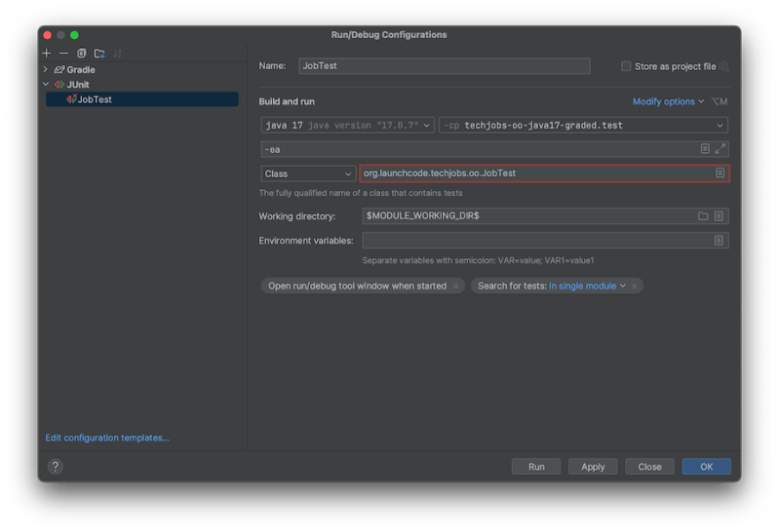Add a new run configuration with plus icon

[47, 54]
